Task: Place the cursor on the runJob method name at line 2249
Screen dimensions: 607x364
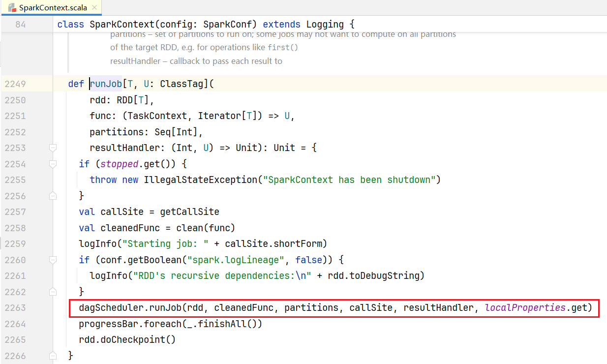Action: [106, 84]
